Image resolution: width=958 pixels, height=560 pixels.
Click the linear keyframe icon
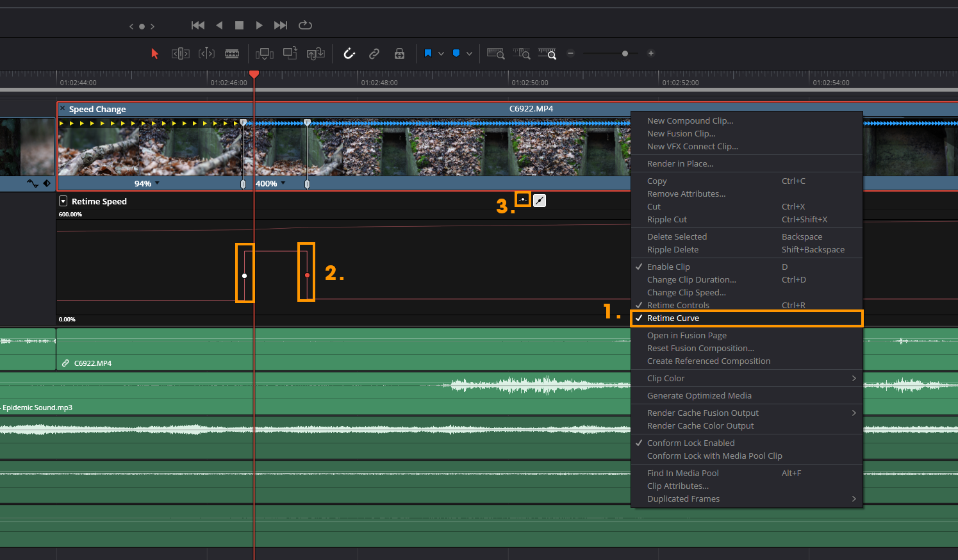point(540,201)
